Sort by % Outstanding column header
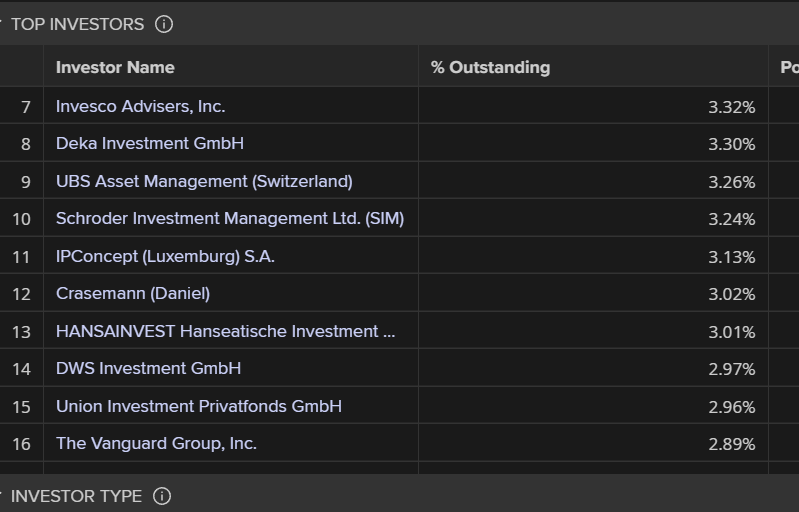 click(x=490, y=67)
